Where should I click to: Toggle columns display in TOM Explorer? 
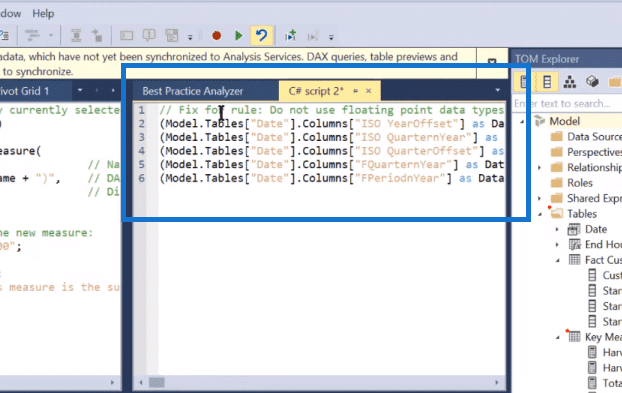[x=547, y=82]
